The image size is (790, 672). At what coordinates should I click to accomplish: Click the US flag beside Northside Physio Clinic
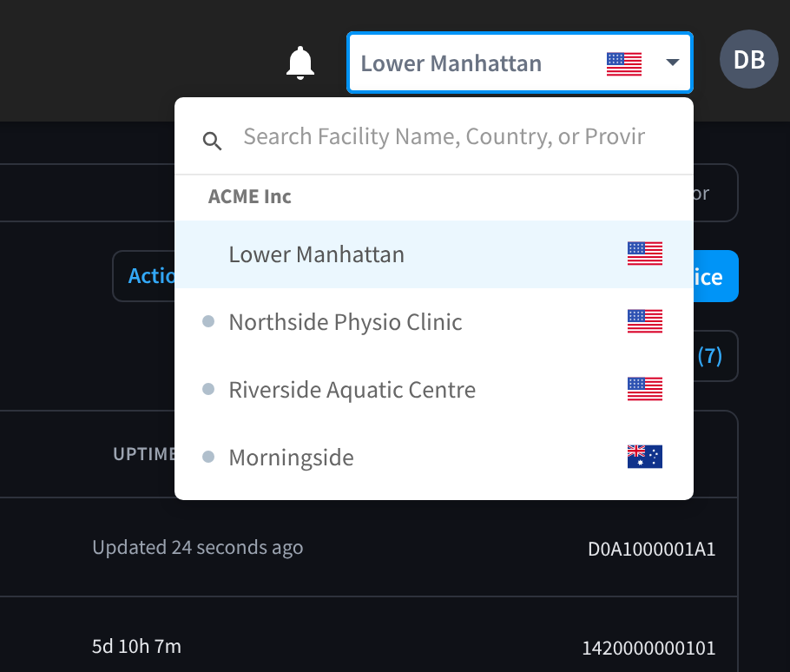(645, 321)
